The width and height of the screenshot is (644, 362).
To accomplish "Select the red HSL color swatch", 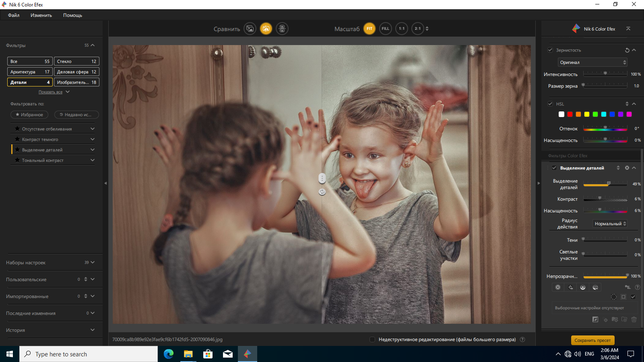I will click(x=570, y=114).
